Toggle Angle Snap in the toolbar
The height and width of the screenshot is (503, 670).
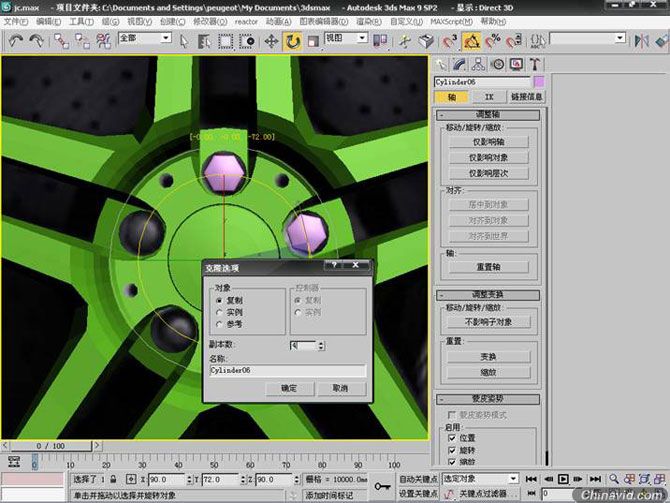(x=471, y=41)
